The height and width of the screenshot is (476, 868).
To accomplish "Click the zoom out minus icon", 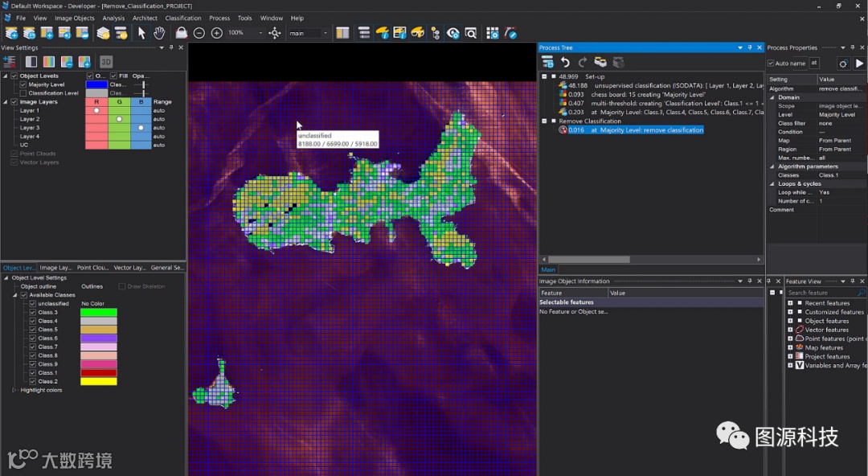I will click(x=199, y=33).
